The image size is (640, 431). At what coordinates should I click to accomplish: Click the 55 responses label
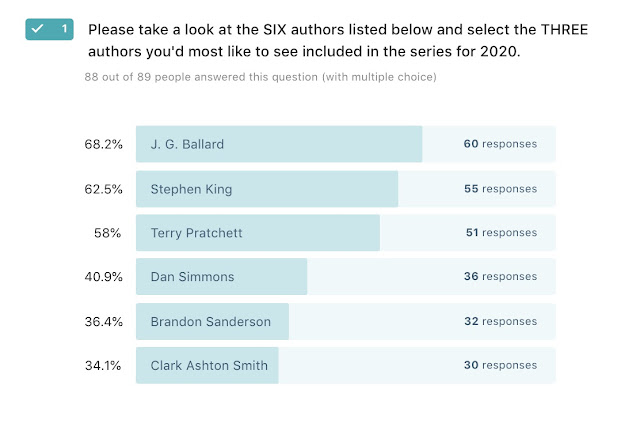(x=500, y=189)
